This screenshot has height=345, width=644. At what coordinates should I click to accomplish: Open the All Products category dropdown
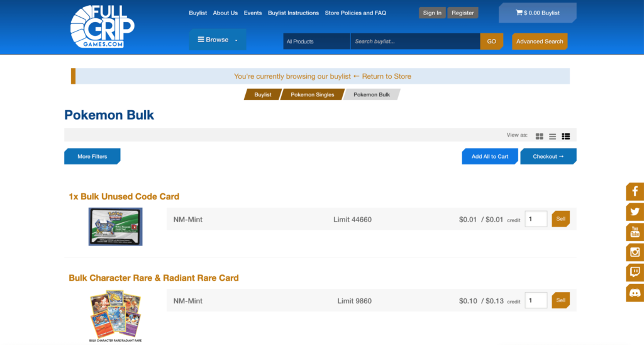317,41
